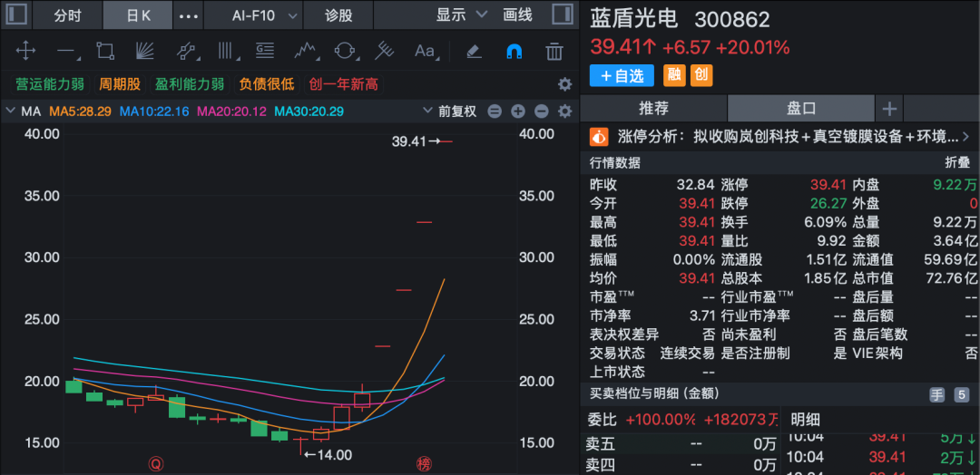Select the Aa text annotation tool
This screenshot has width=980, height=475.
(426, 51)
